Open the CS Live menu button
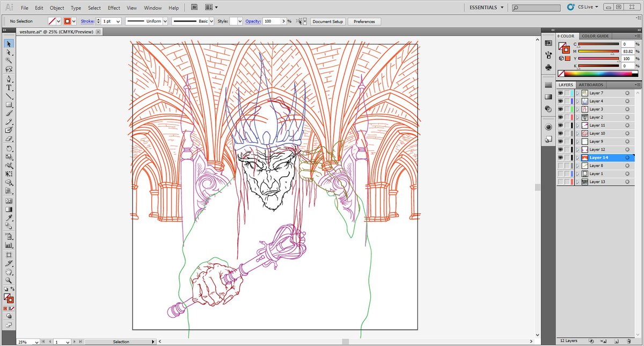 click(x=583, y=8)
